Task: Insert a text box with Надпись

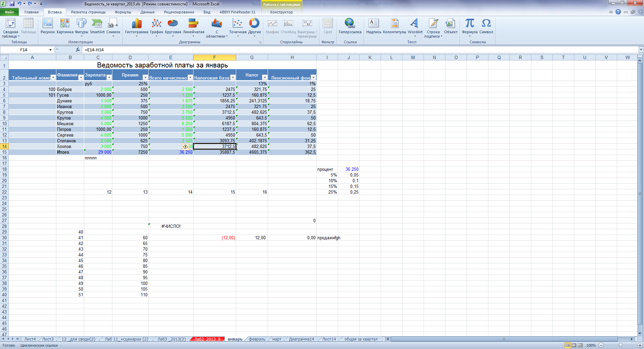Action: tap(374, 26)
